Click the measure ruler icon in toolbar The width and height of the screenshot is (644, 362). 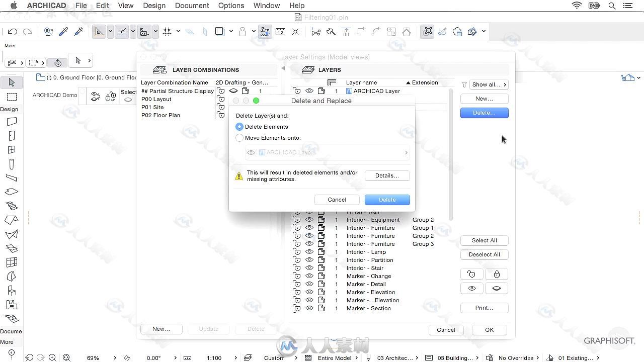pyautogui.click(x=280, y=32)
